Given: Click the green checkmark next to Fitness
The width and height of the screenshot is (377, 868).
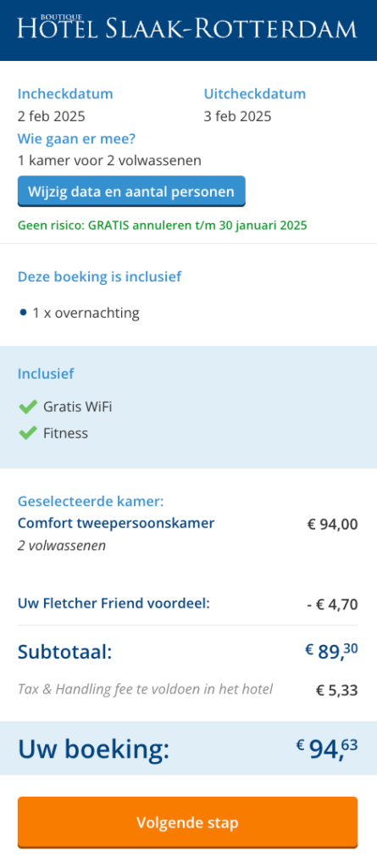Looking at the screenshot, I should point(27,433).
